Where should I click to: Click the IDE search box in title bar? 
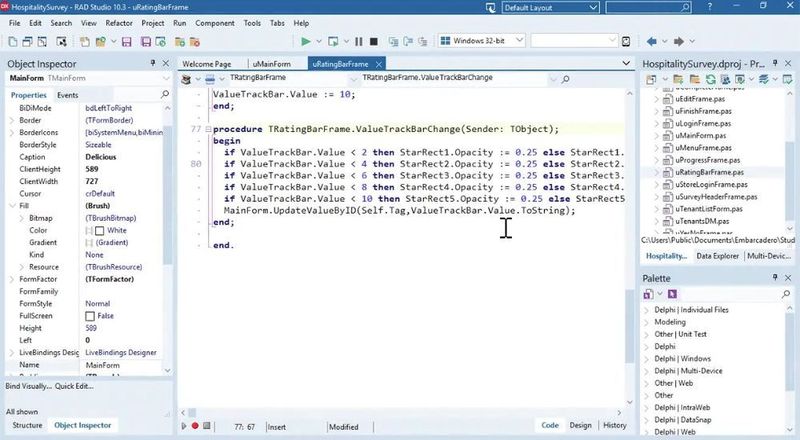pyautogui.click(x=648, y=8)
